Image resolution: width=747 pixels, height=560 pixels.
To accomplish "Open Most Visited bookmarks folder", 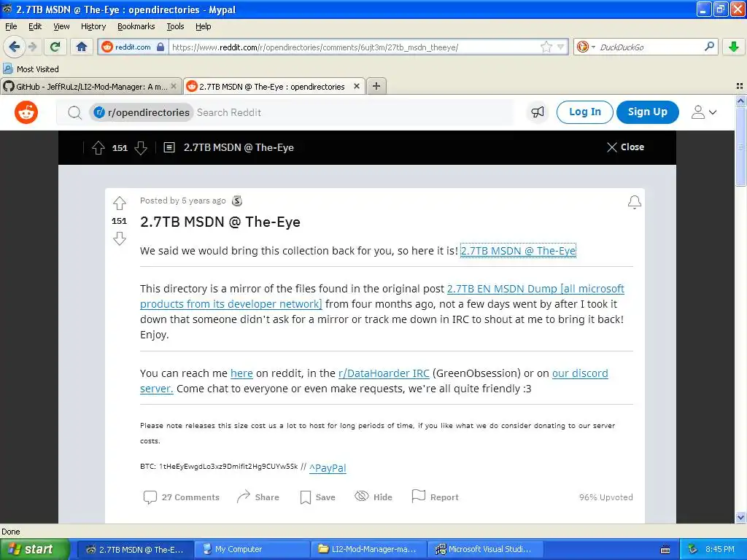I will coord(31,69).
